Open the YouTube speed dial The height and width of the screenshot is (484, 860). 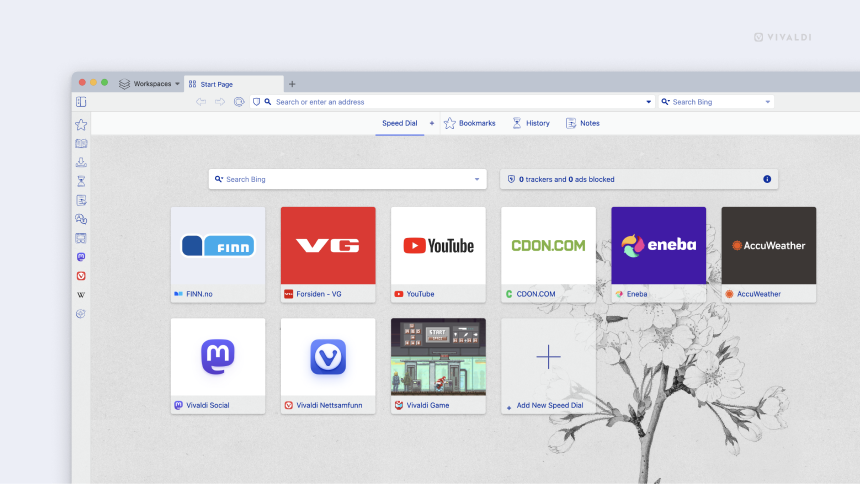click(438, 255)
